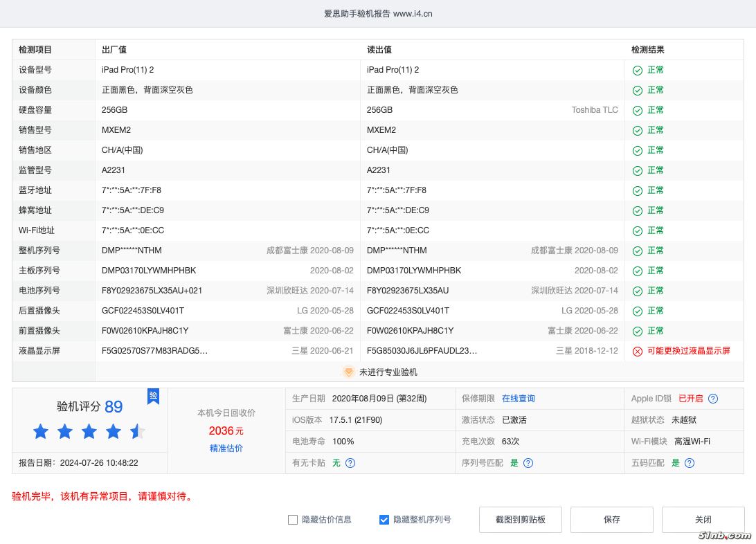The height and width of the screenshot is (544, 756).
Task: Click help icon next to Apple ID锁 已开启
Action: (x=713, y=399)
